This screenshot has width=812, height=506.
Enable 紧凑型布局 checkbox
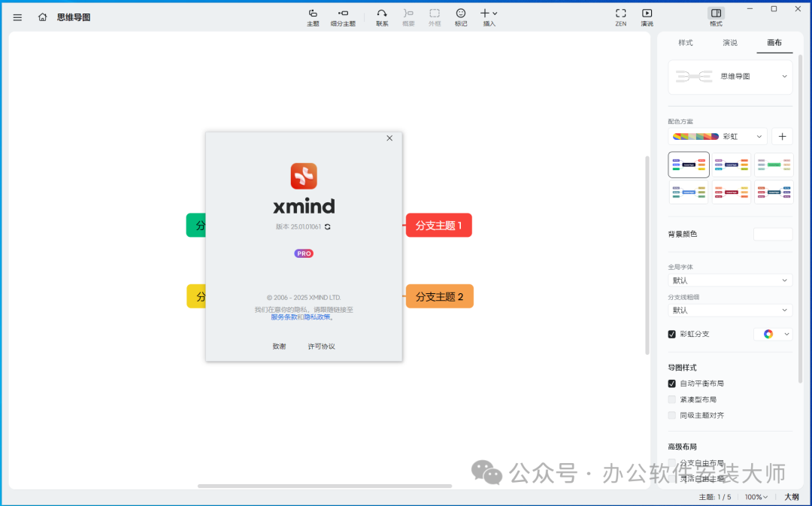(x=671, y=400)
